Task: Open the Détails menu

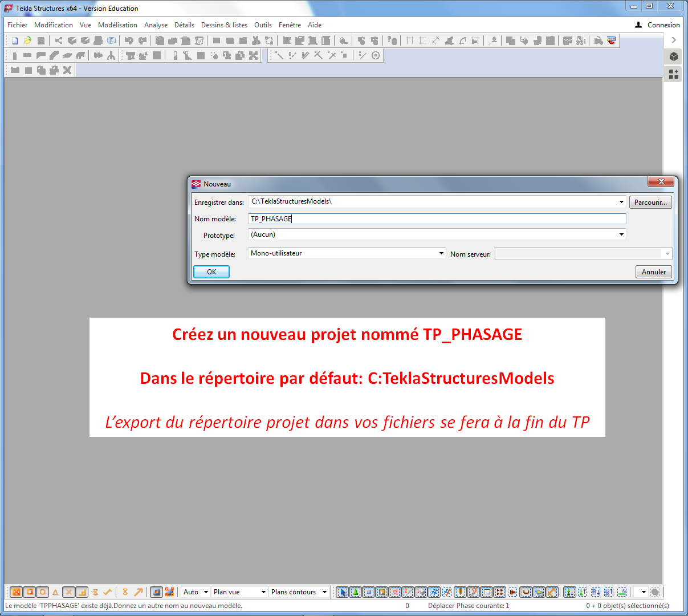Action: (184, 25)
